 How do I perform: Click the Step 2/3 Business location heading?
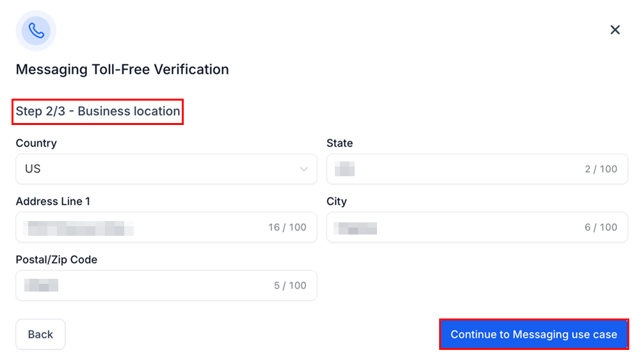(x=98, y=112)
